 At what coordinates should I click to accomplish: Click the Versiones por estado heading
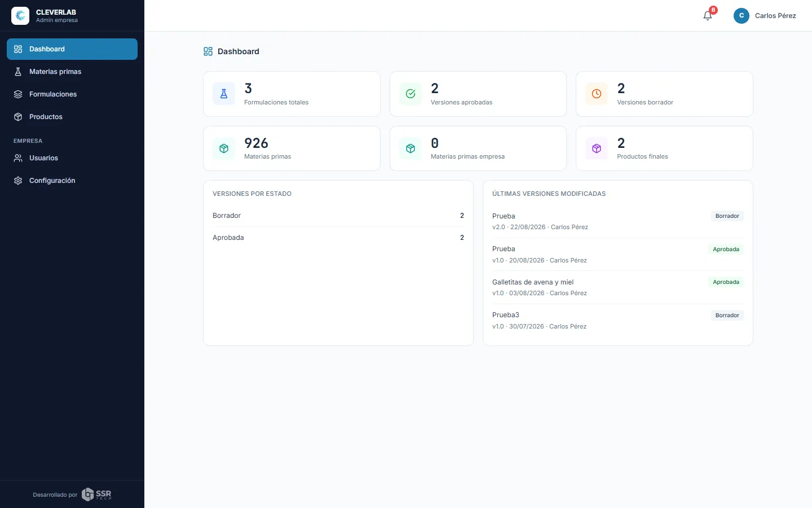point(252,194)
